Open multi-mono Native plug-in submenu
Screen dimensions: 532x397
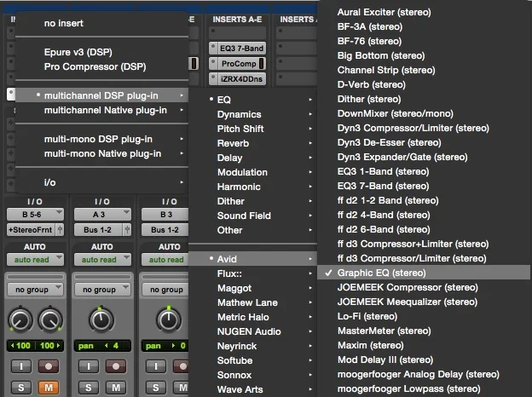(x=101, y=153)
